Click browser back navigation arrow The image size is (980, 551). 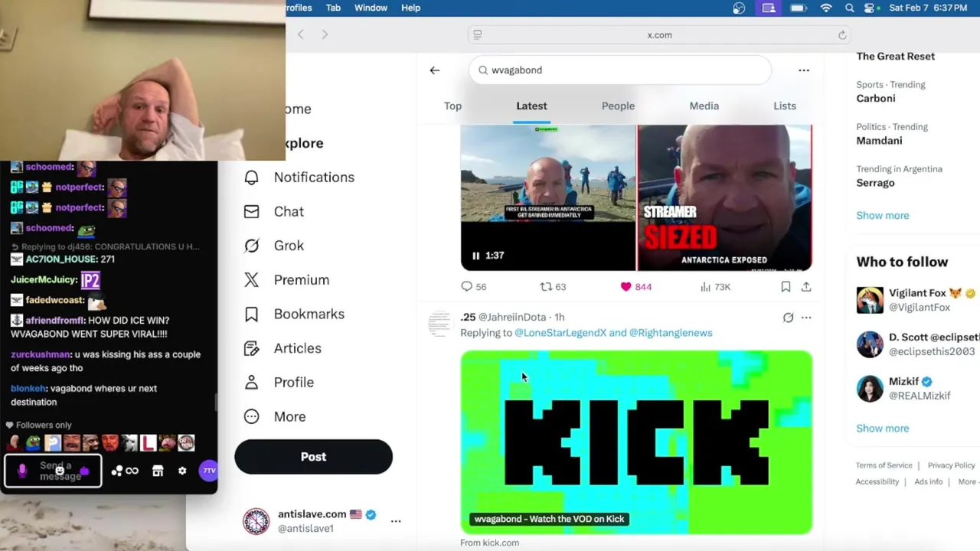click(x=300, y=34)
